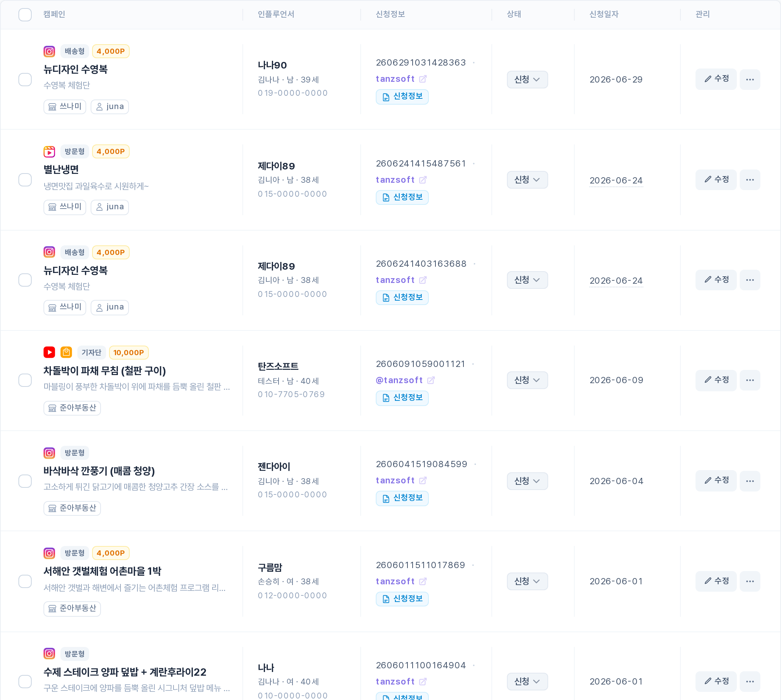Check the 서해안 갯벌체험 어촌마을 1박 row

coord(25,581)
